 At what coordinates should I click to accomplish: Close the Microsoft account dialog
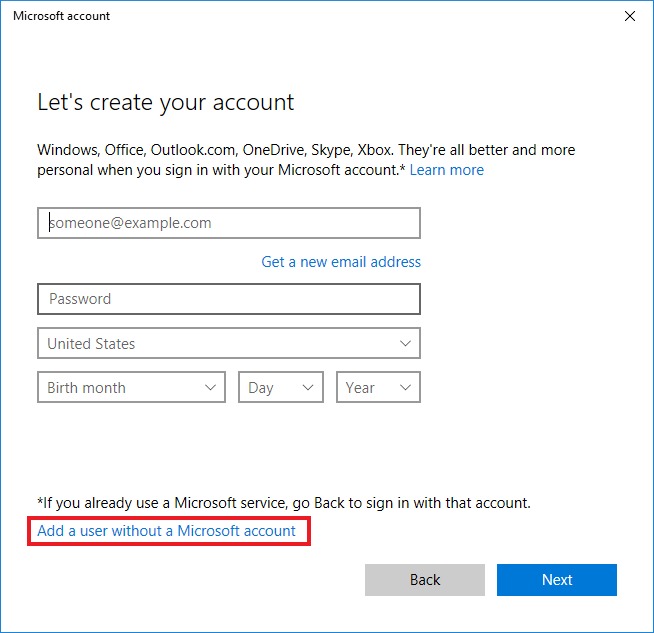629,17
